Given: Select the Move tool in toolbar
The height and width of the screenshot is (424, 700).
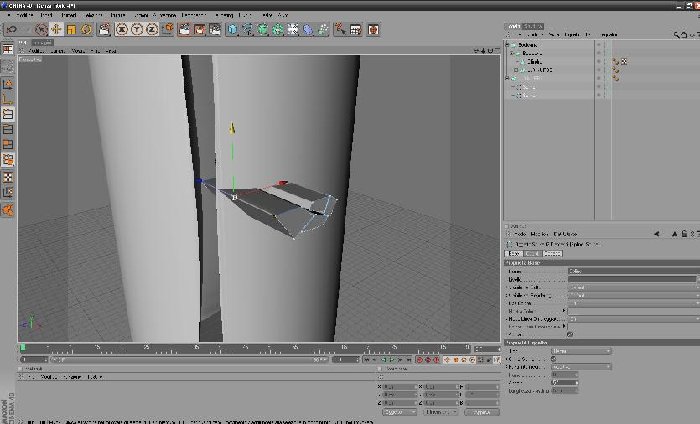Looking at the screenshot, I should pos(56,29).
